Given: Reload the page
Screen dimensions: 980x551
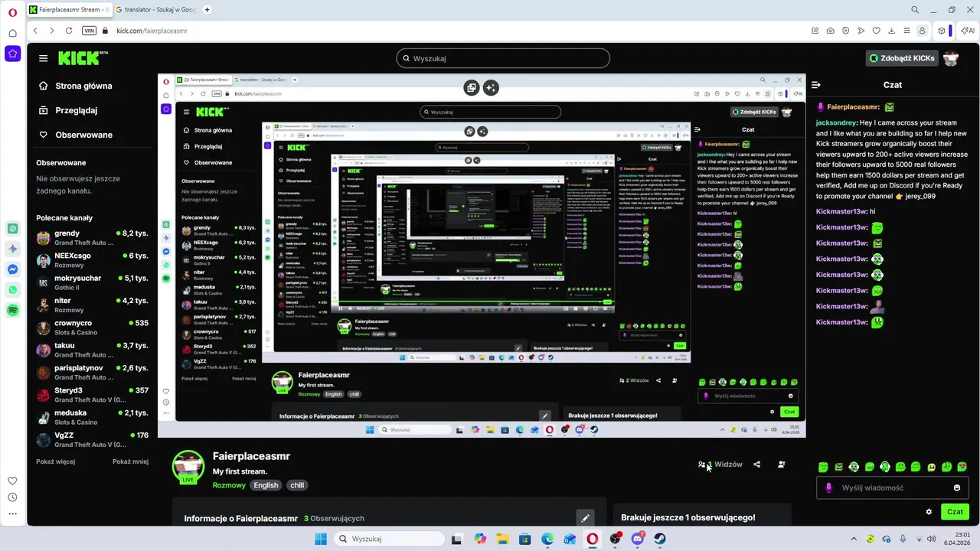Looking at the screenshot, I should point(69,31).
